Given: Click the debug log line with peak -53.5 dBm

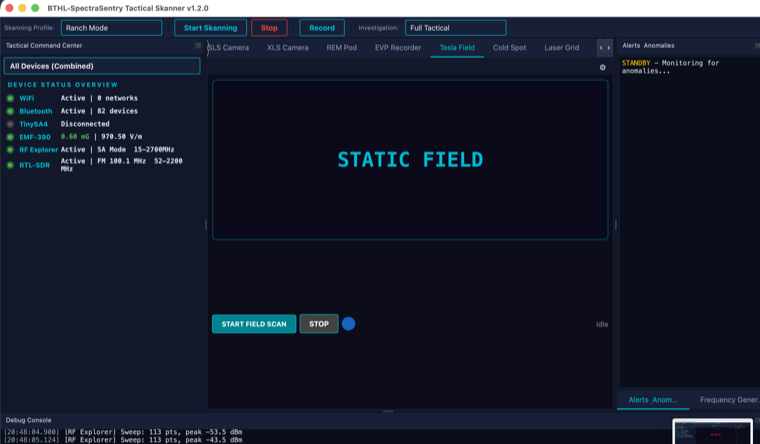Looking at the screenshot, I should tap(123, 432).
